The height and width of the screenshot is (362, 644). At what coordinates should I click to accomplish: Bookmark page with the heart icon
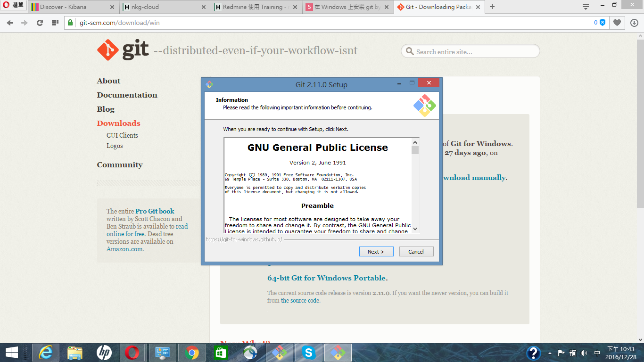click(617, 23)
